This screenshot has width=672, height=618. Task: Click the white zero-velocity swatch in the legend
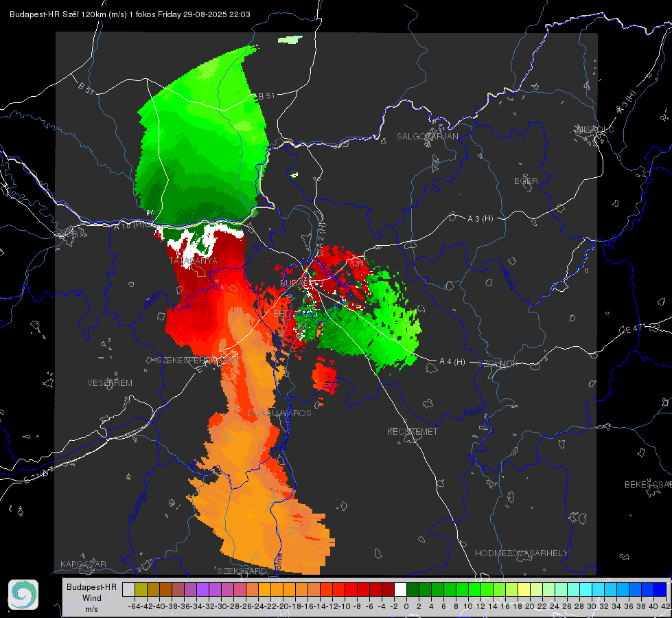click(400, 589)
